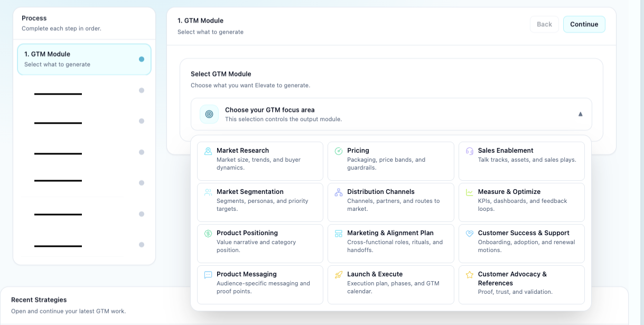Select the Market Research module card

pos(260,160)
